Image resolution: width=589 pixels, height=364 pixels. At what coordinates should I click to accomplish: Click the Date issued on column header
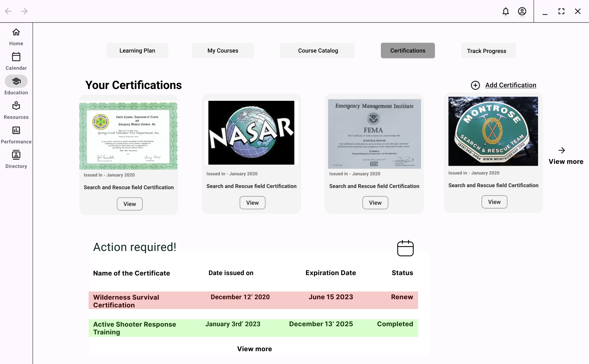click(x=231, y=273)
